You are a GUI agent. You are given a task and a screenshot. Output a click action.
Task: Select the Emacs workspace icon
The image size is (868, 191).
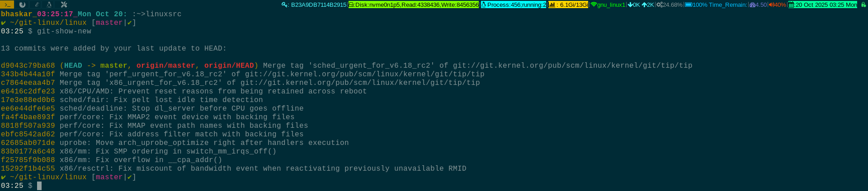[x=37, y=5]
